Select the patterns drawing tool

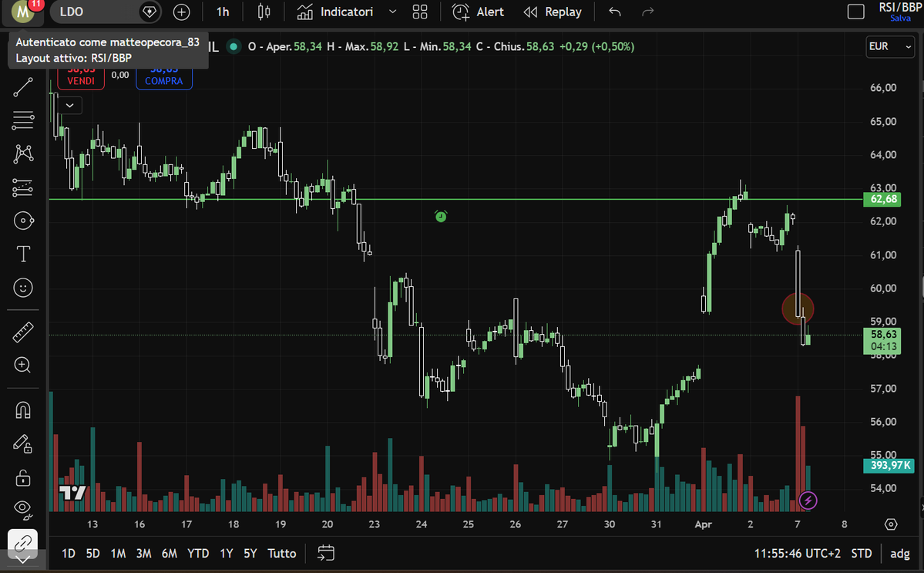click(x=23, y=154)
